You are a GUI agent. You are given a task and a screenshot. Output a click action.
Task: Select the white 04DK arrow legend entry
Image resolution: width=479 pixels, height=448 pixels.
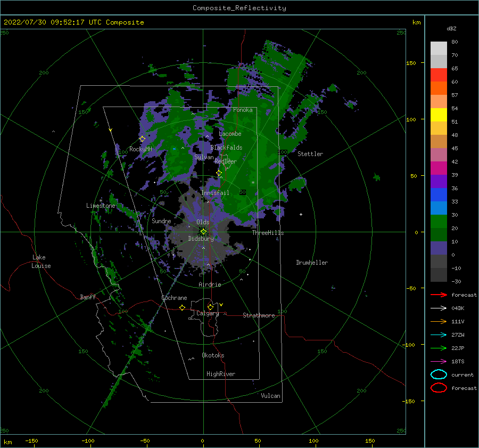(x=439, y=308)
